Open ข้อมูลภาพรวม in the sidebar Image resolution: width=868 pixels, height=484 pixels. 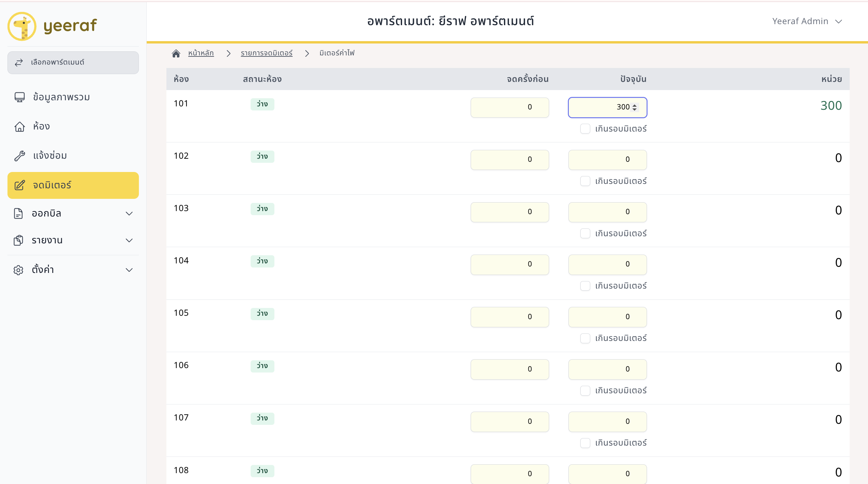[73, 97]
